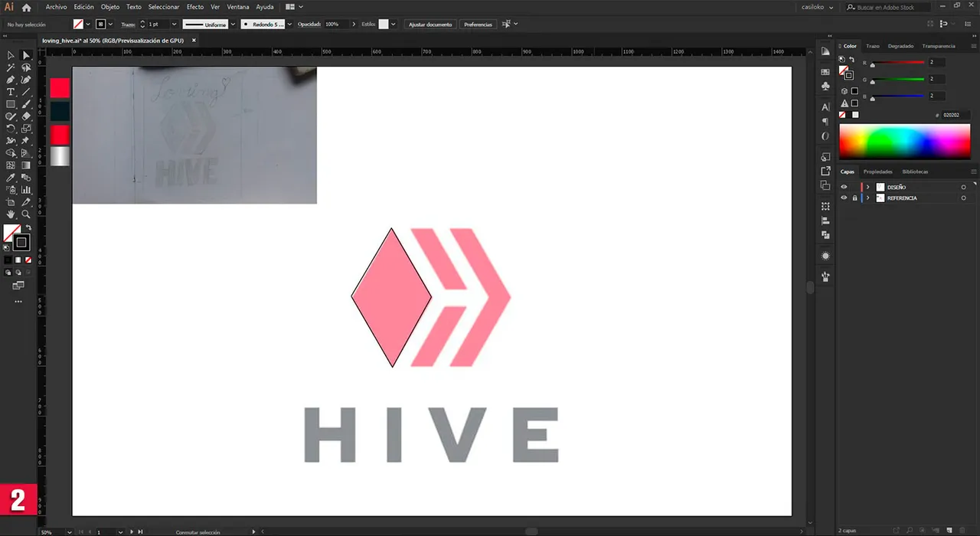Open the Redondo 5 brush dropdown
Image resolution: width=980 pixels, height=536 pixels.
point(289,24)
